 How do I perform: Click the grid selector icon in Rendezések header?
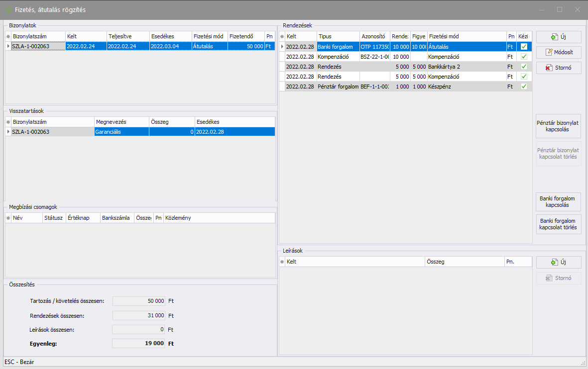pos(282,36)
